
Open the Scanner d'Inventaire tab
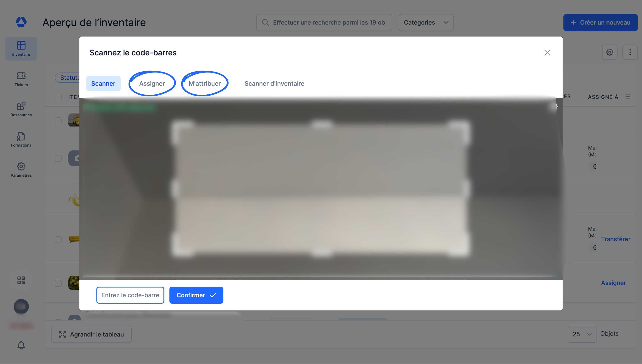coord(274,84)
